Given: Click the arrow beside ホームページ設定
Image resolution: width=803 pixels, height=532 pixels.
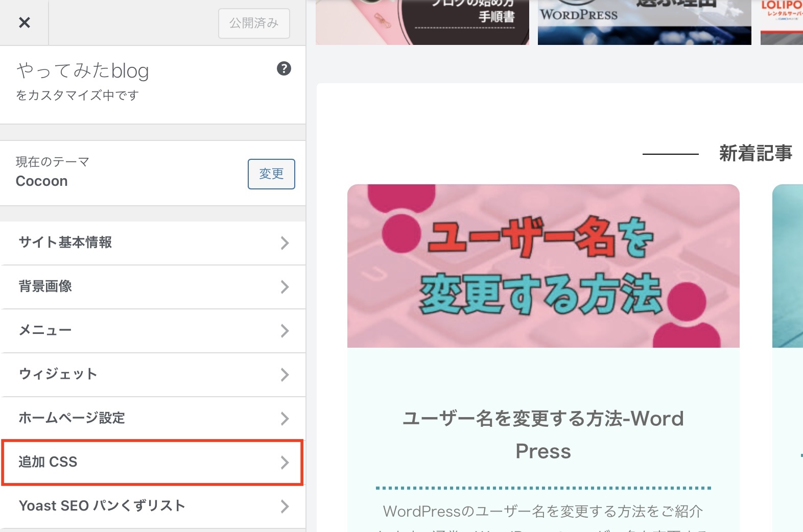Looking at the screenshot, I should (285, 419).
